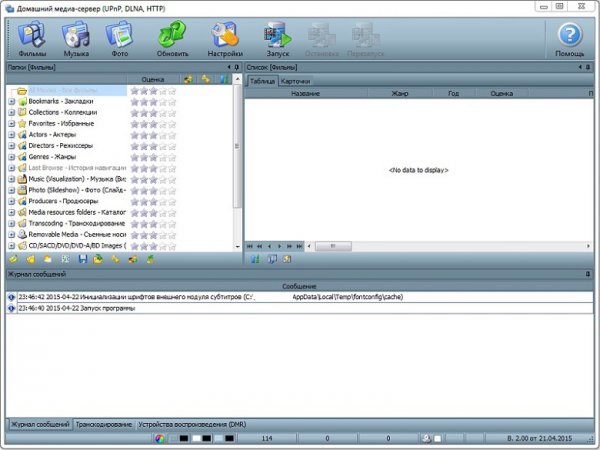
Task: Switch to the Музыка (Music) section
Action: (x=76, y=40)
